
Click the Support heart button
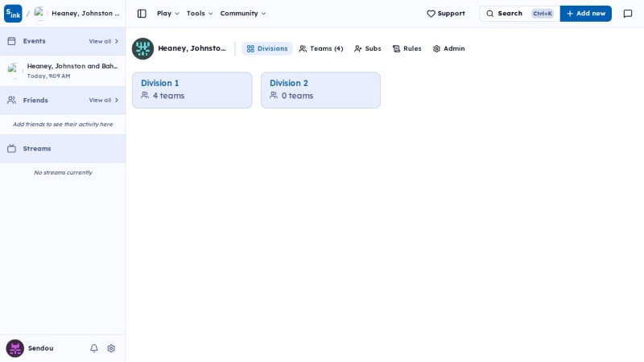coord(446,14)
